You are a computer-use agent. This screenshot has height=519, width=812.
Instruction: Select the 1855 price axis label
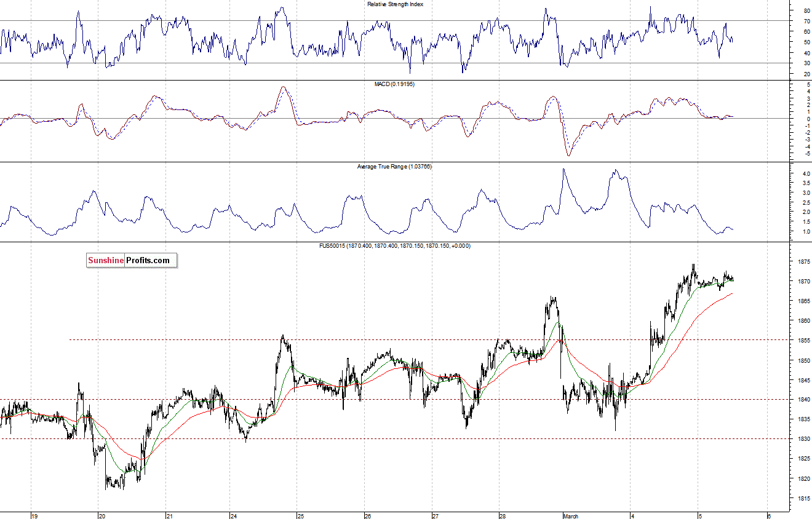804,341
